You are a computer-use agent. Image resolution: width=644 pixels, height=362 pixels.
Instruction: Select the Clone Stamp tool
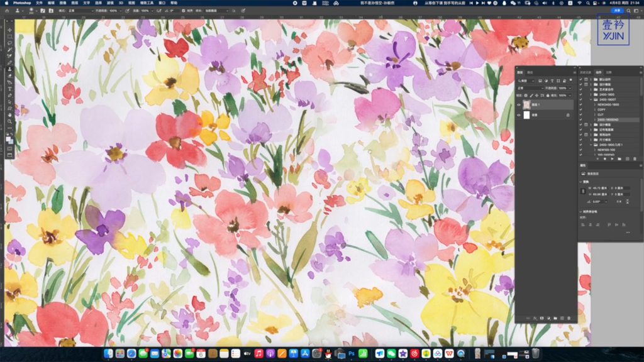(x=9, y=70)
